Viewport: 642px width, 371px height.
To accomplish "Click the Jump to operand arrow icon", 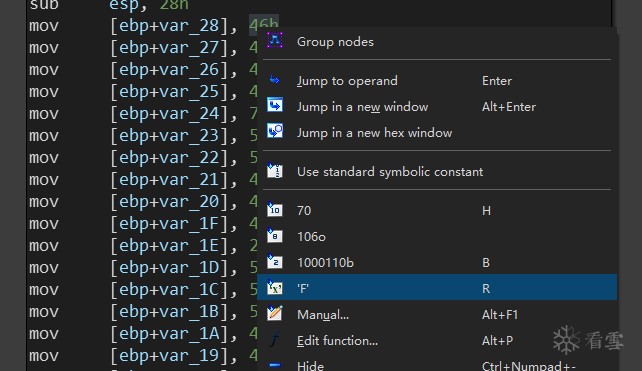I will 275,80.
